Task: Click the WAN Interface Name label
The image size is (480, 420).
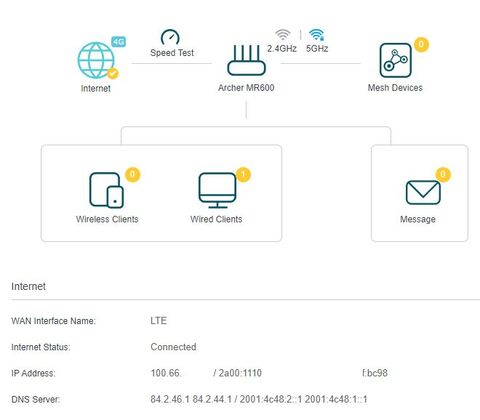Action: (x=53, y=321)
